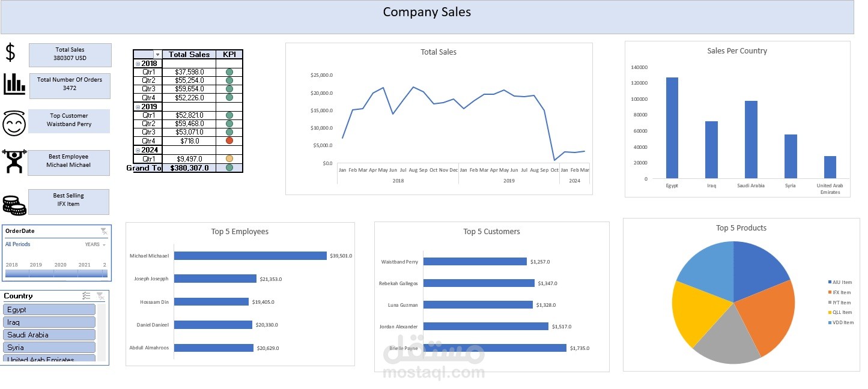
Task: Open the pivot table row label filter dropdown
Action: click(x=158, y=55)
